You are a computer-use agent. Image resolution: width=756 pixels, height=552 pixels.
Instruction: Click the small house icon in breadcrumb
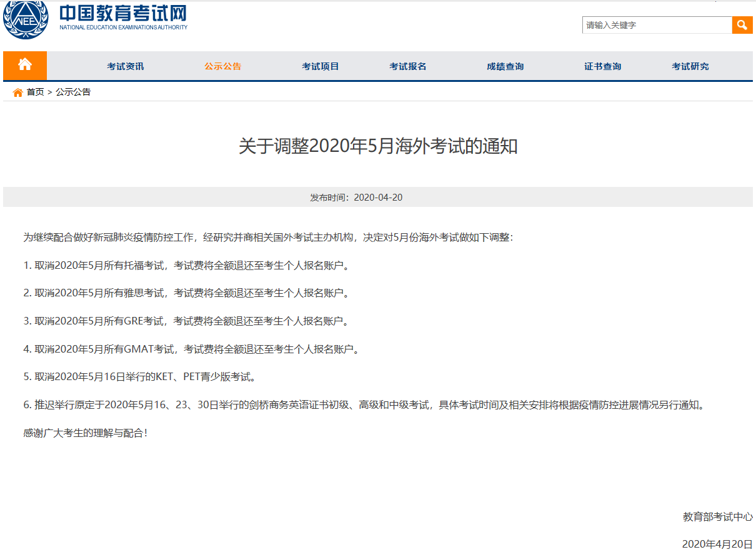(17, 93)
